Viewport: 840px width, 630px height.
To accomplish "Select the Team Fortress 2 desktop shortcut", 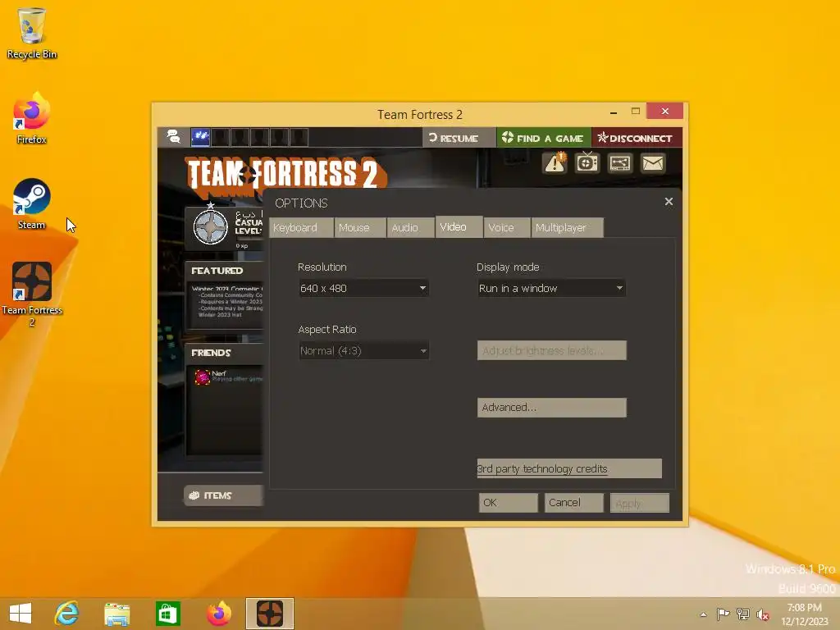I will (32, 294).
